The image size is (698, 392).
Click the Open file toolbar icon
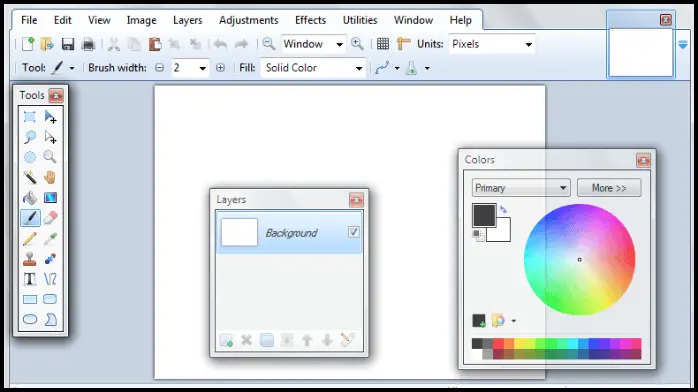[x=47, y=44]
